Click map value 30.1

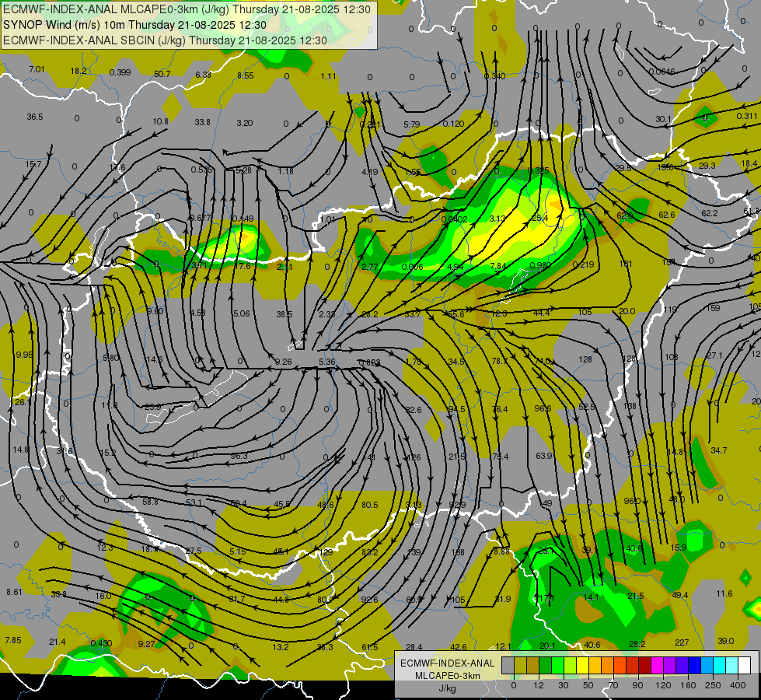coord(663,119)
